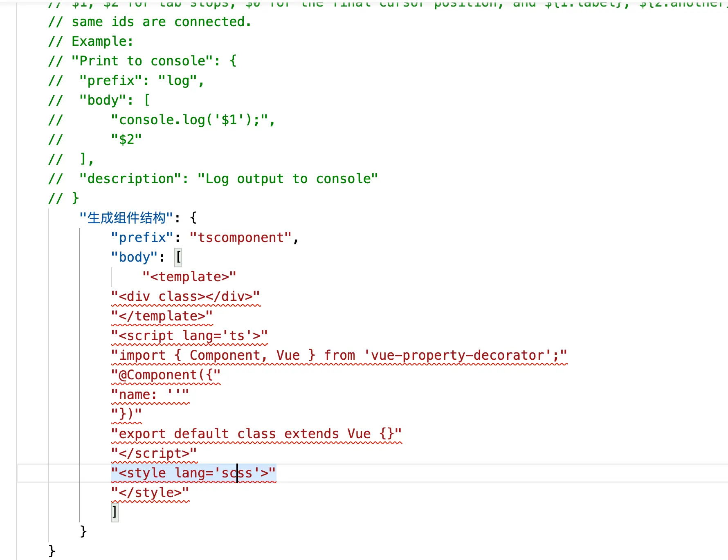Click the "</style>" closing string
The image size is (728, 560).
click(x=150, y=493)
